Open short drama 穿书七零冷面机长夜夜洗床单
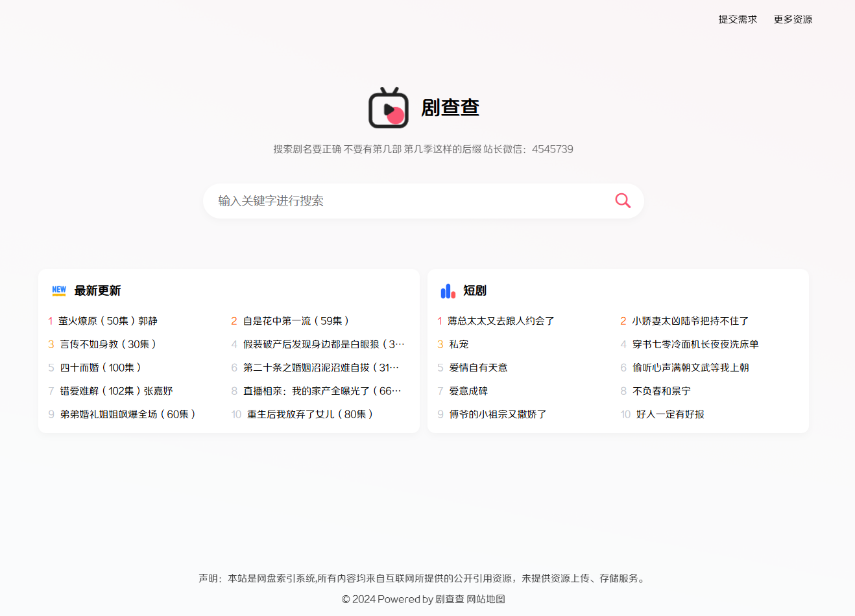The image size is (855, 616). 695,344
